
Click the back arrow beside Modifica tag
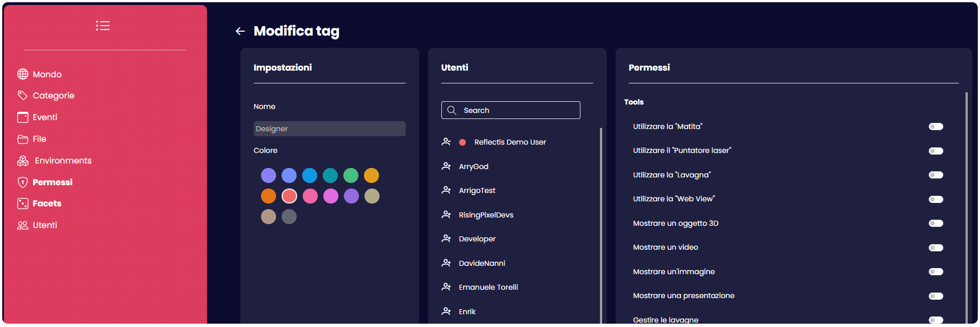240,31
